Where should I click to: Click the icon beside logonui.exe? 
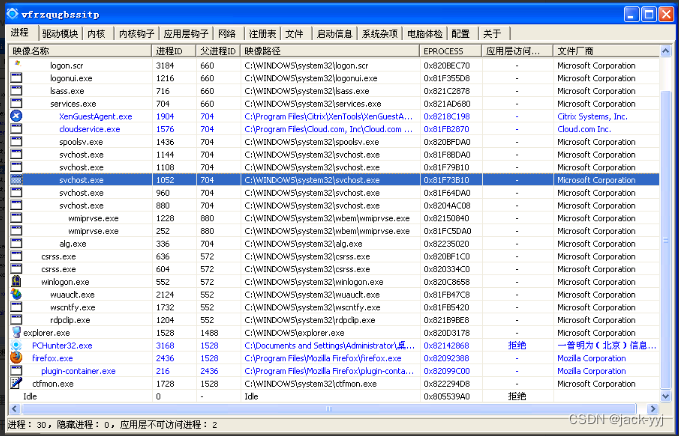click(16, 78)
